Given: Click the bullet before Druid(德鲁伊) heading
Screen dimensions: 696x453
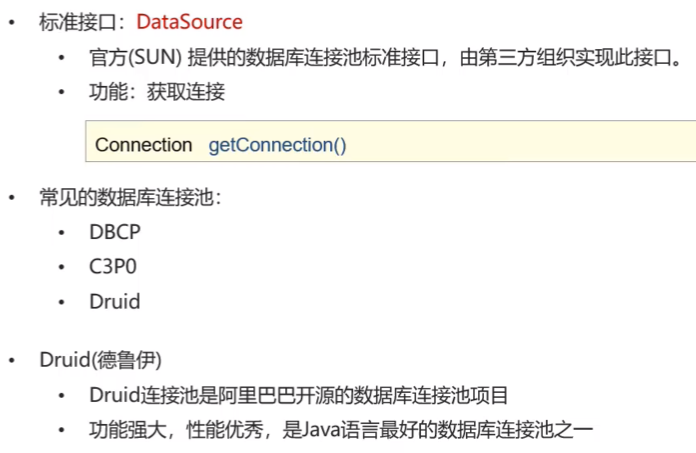Looking at the screenshot, I should pyautogui.click(x=12, y=360).
